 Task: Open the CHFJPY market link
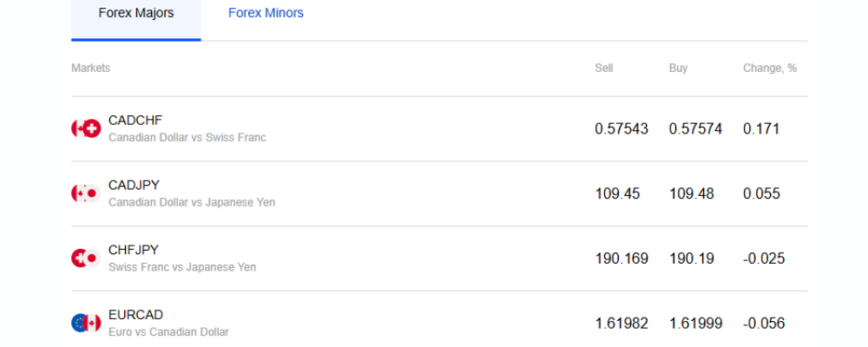pyautogui.click(x=134, y=250)
